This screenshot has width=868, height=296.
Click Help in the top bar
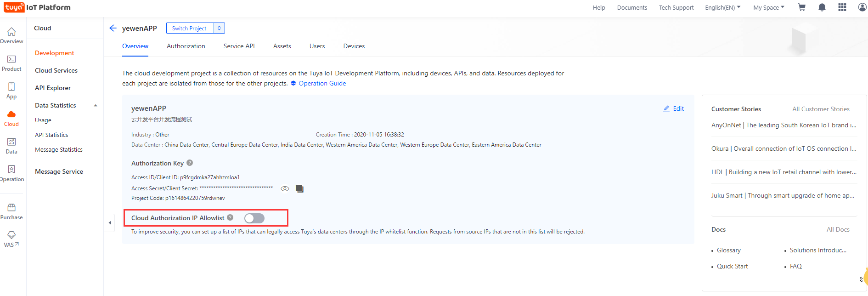click(599, 7)
